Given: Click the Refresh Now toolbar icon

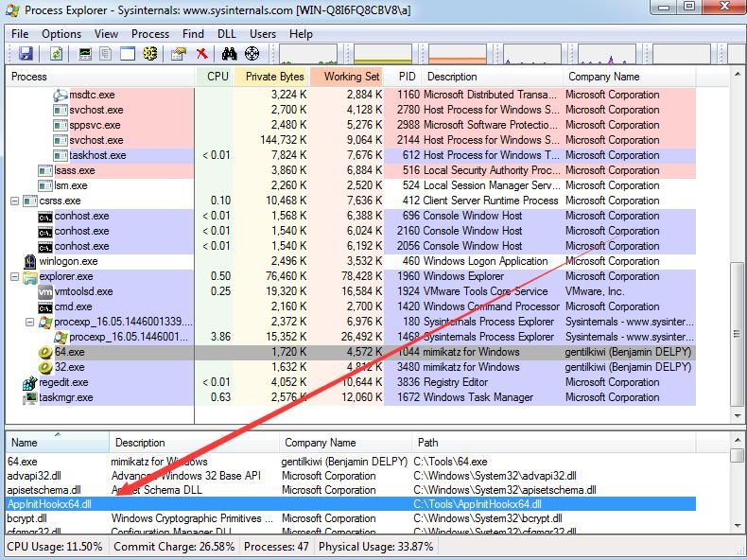Looking at the screenshot, I should [x=57, y=54].
